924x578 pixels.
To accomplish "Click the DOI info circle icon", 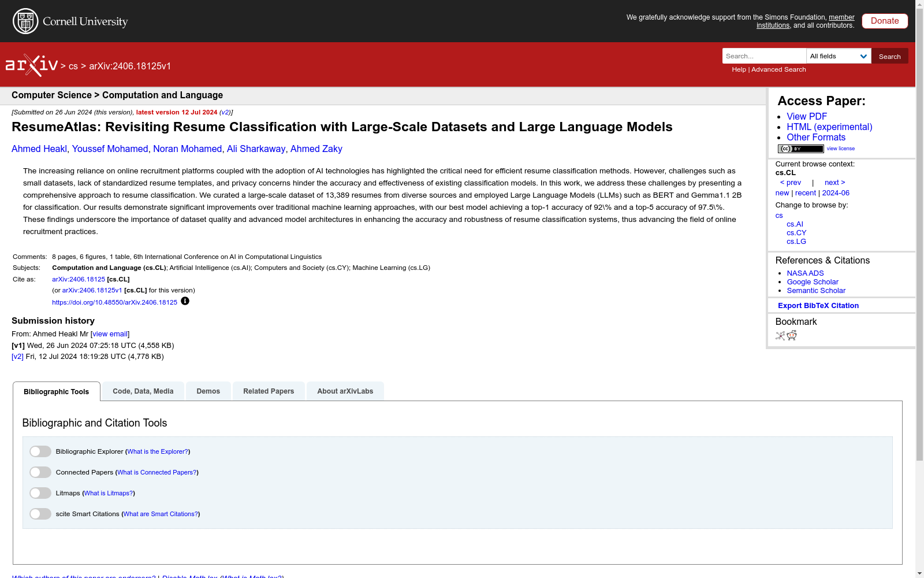I will point(185,301).
